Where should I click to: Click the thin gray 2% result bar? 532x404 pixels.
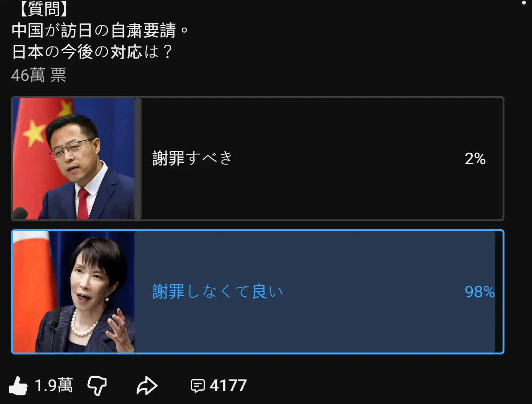click(138, 158)
